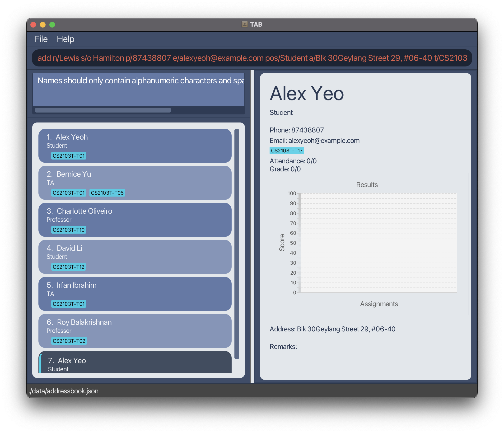Click the Results chart plot area
504x433 pixels.
tap(379, 243)
